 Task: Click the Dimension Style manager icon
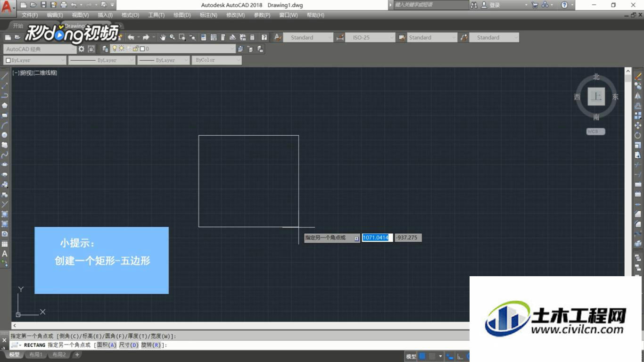tap(340, 37)
